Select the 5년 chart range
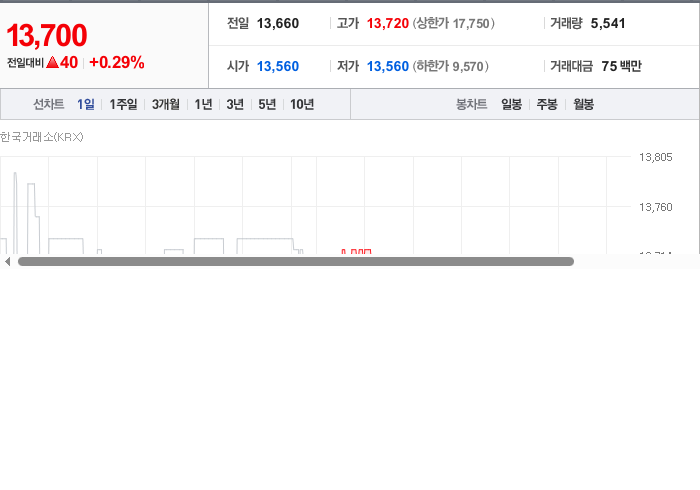 pyautogui.click(x=267, y=104)
